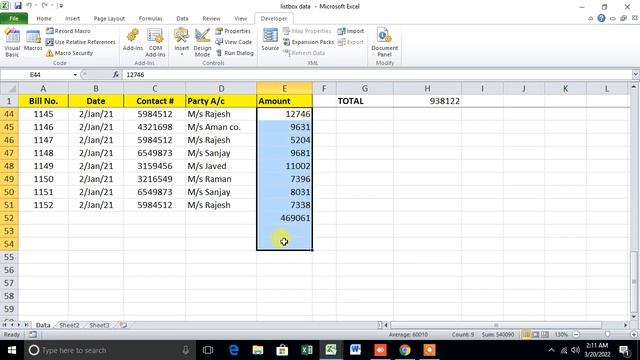Select cell with M/s Aman co.
The width and height of the screenshot is (640, 360).
[x=221, y=127]
